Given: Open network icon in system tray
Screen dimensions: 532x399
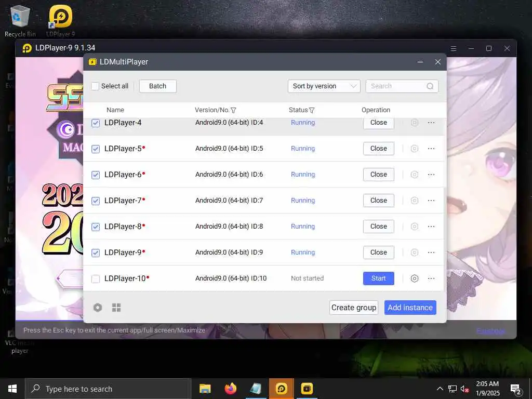Looking at the screenshot, I should click(x=453, y=389).
